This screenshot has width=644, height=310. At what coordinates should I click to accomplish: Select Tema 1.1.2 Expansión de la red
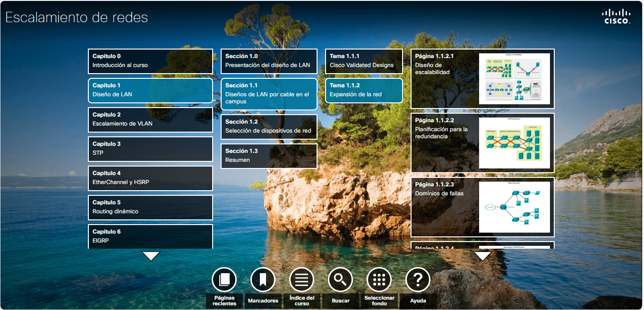pos(364,91)
